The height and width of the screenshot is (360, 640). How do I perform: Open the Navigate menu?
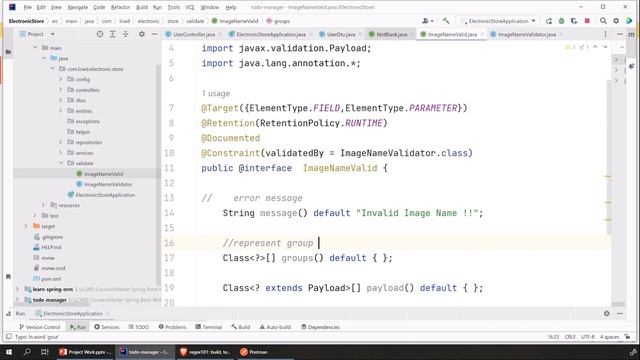click(78, 7)
